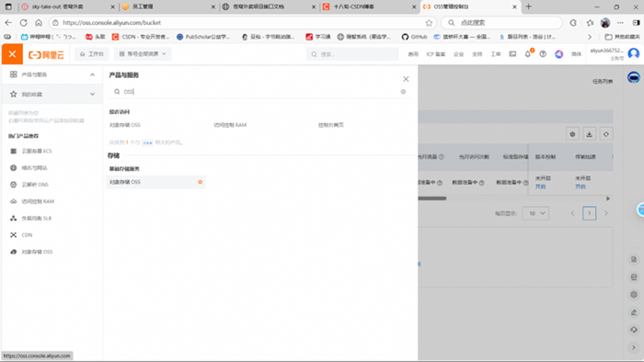
Task: Open 云服务器 ECS from sidebar
Action: click(x=37, y=152)
